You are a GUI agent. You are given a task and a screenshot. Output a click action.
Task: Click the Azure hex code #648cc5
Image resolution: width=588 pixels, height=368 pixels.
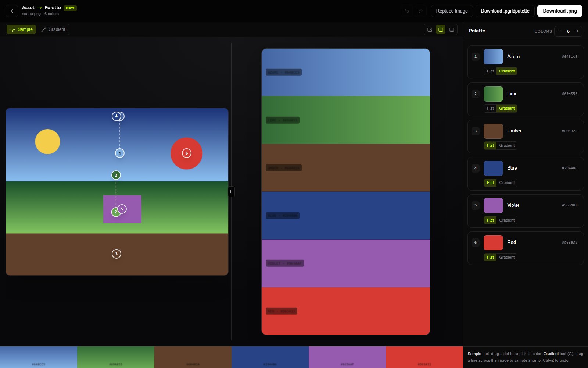tap(569, 57)
